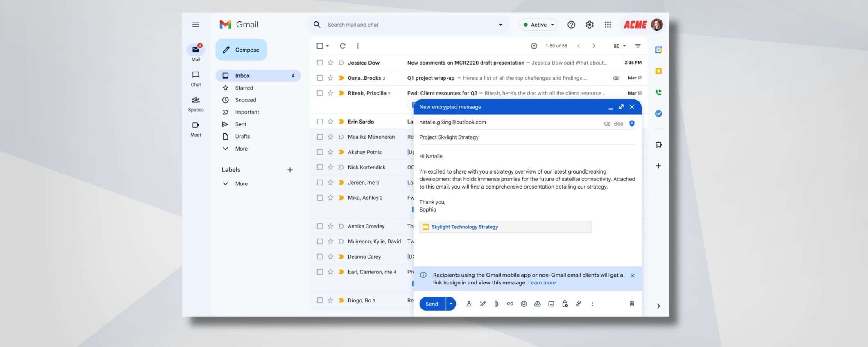Open more options in compose toolbar

(592, 304)
